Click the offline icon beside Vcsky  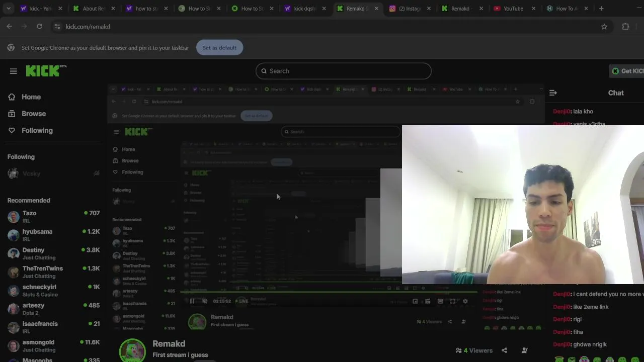(x=96, y=173)
